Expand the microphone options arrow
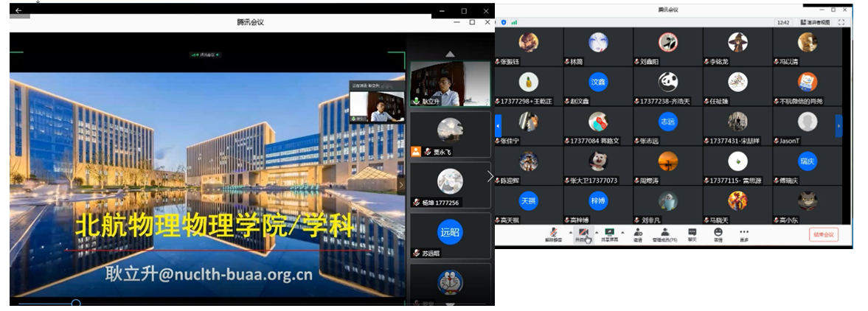The image size is (868, 311). coord(569,231)
